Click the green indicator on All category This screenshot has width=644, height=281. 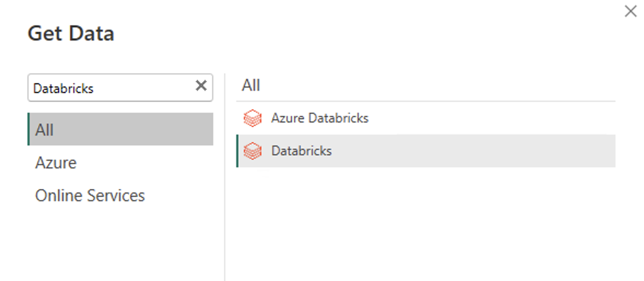tap(28, 130)
